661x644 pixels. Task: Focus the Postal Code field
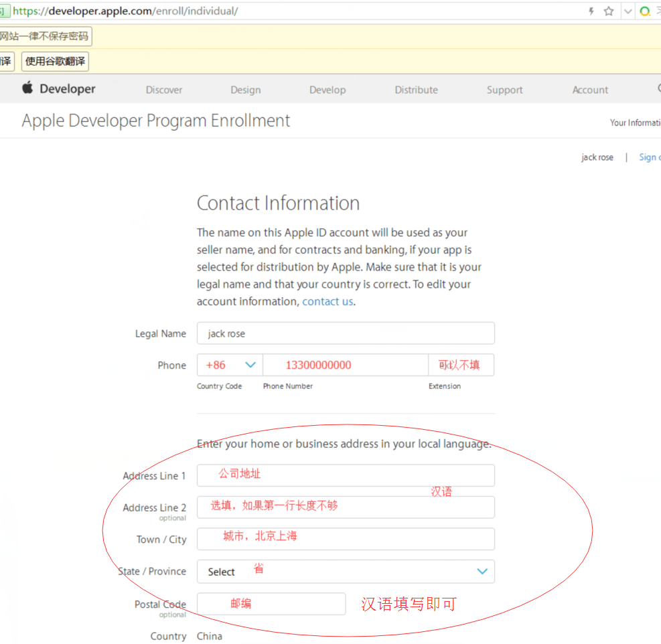coord(271,604)
